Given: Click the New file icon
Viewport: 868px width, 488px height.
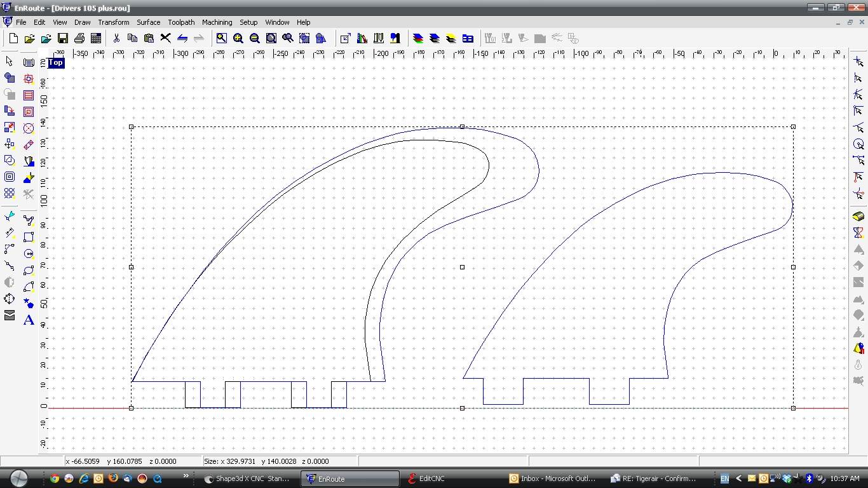Looking at the screenshot, I should pos(13,38).
